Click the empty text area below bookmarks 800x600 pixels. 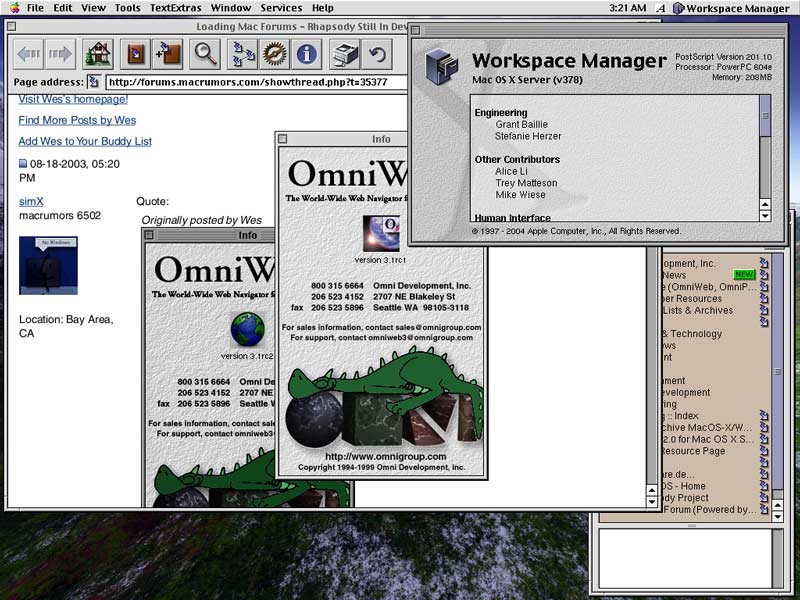tap(685, 558)
